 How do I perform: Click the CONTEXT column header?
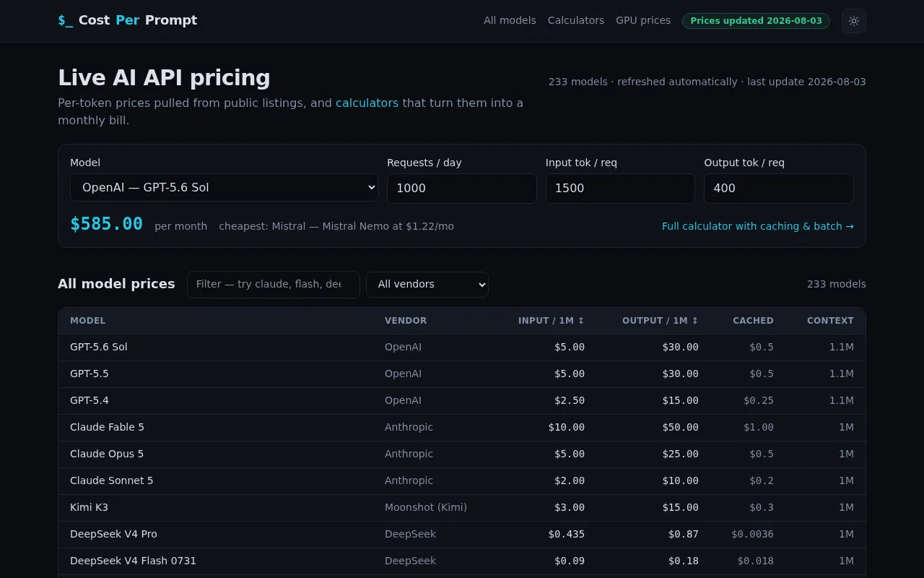(830, 320)
